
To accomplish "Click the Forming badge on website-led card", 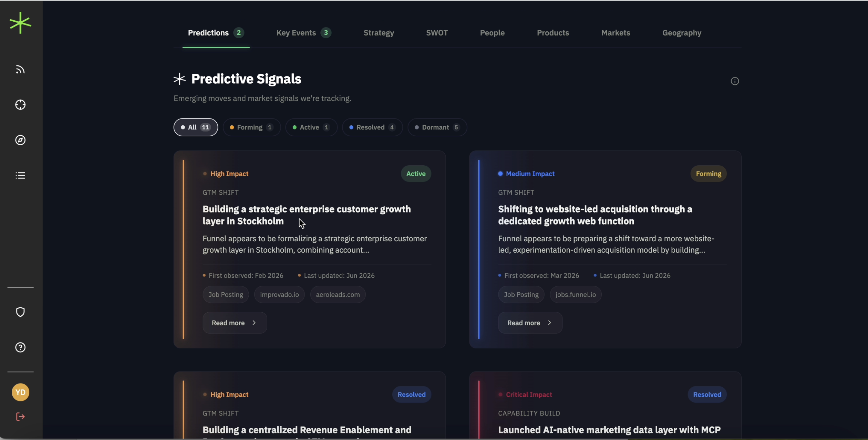I will [709, 174].
